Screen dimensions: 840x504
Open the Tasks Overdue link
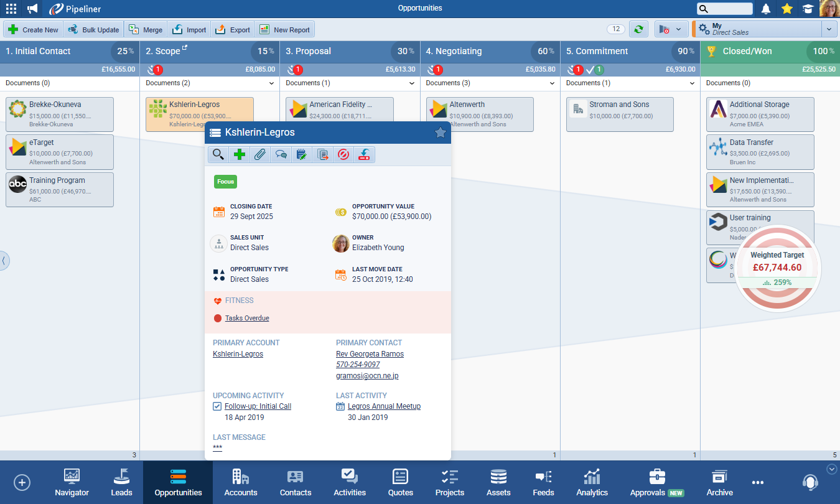(x=247, y=318)
